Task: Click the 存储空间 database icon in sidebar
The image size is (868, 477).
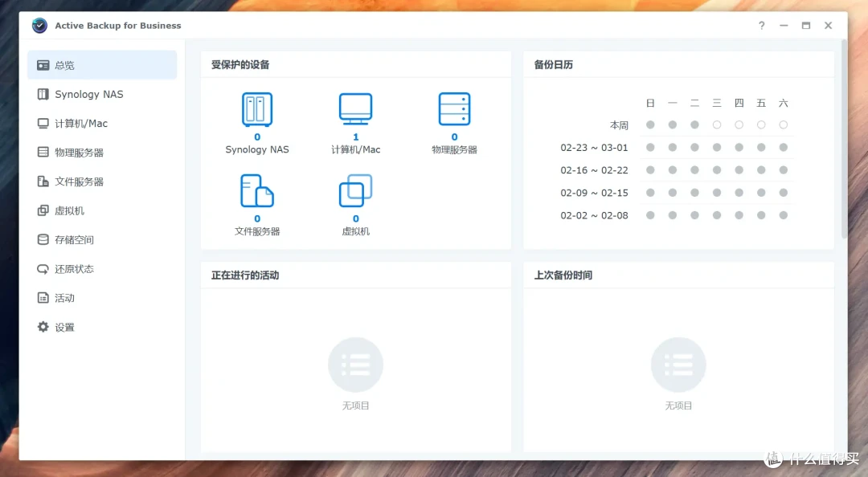Action: pyautogui.click(x=43, y=239)
